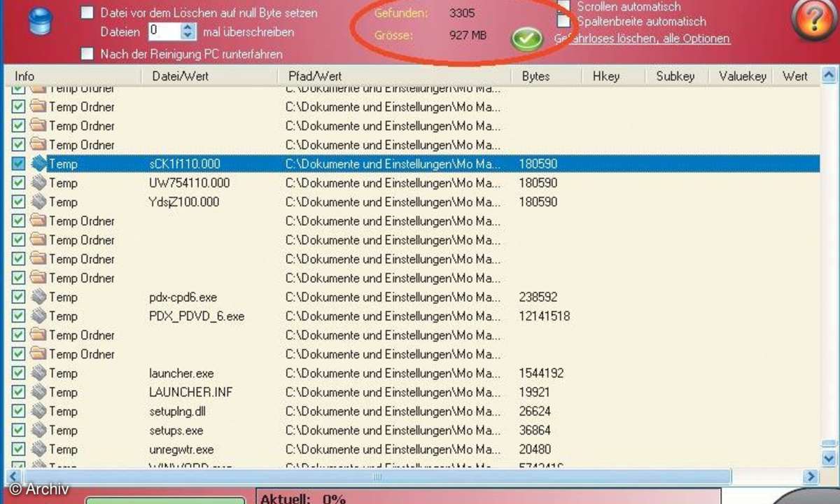
Task: Click the byte value '26624'
Action: click(535, 411)
